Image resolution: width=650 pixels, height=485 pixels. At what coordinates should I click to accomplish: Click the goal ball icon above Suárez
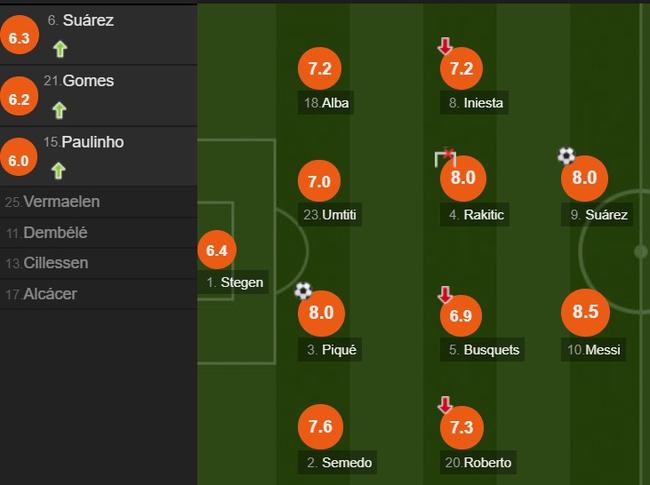pos(566,156)
